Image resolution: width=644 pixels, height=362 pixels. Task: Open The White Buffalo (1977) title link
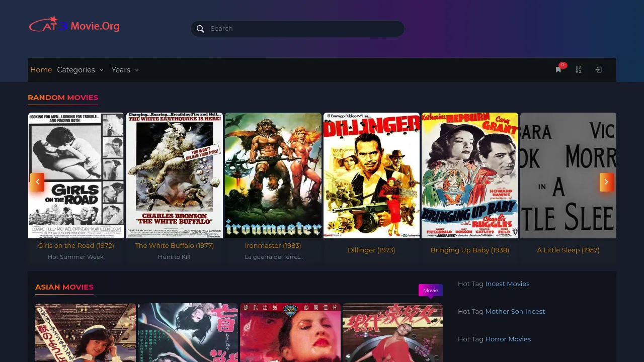click(x=174, y=245)
